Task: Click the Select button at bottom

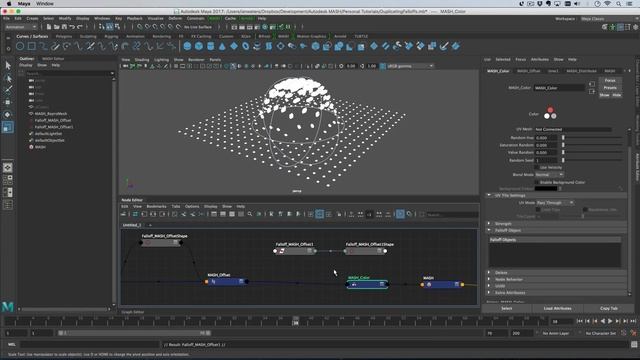Action: 507,309
